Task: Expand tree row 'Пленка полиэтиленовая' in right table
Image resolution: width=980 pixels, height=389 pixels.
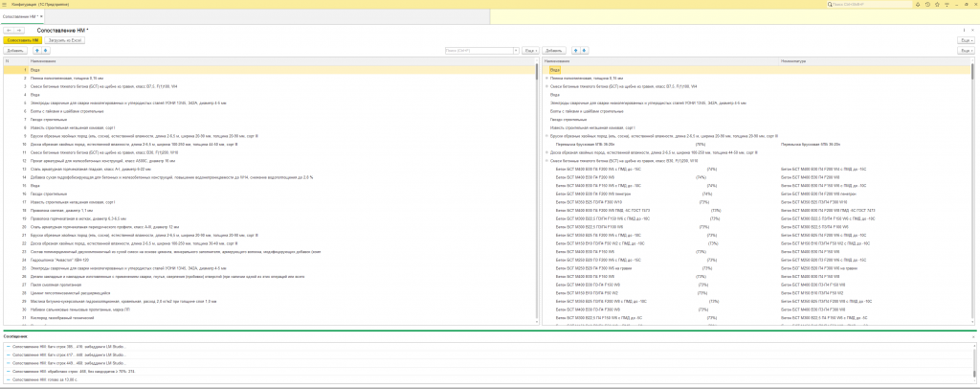Action: pyautogui.click(x=547, y=79)
